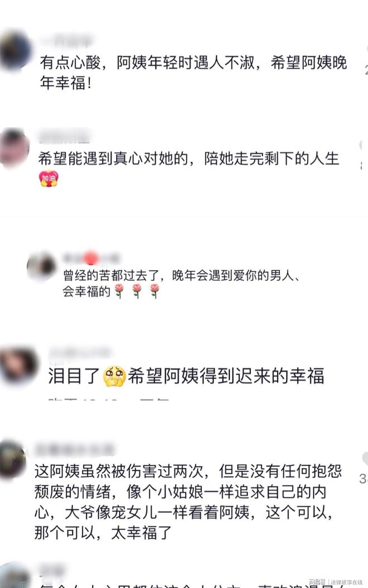Select the comment text 希望阿姨得到迟来的幸福
This screenshot has width=368, height=588.
226,376
